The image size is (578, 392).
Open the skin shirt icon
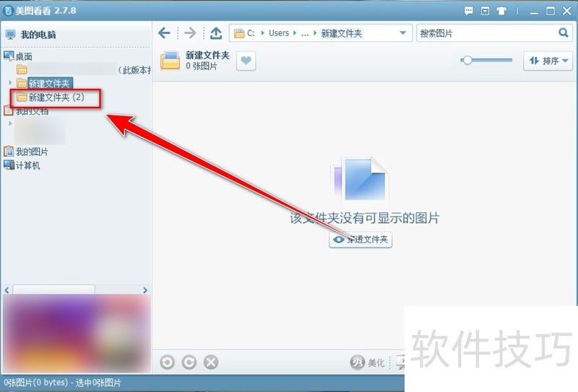tap(501, 11)
